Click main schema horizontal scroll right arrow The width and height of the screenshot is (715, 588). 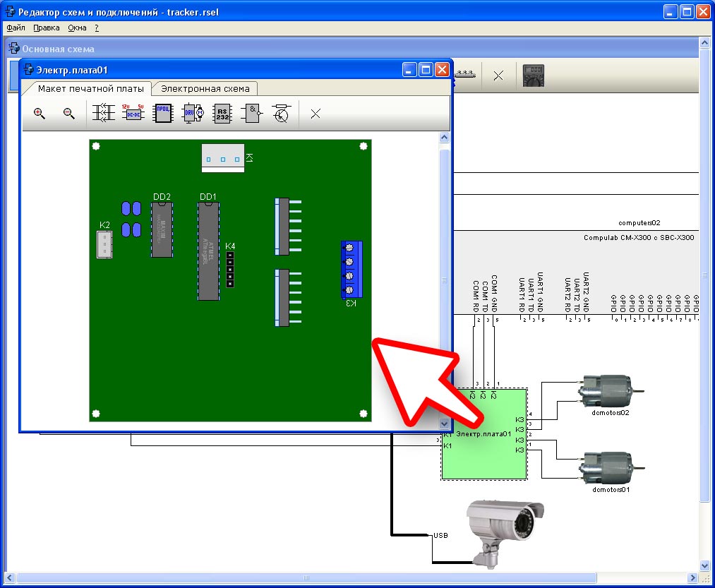pyautogui.click(x=692, y=577)
